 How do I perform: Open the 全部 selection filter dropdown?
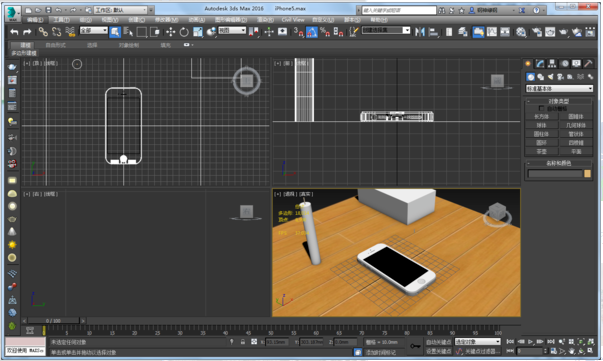93,30
